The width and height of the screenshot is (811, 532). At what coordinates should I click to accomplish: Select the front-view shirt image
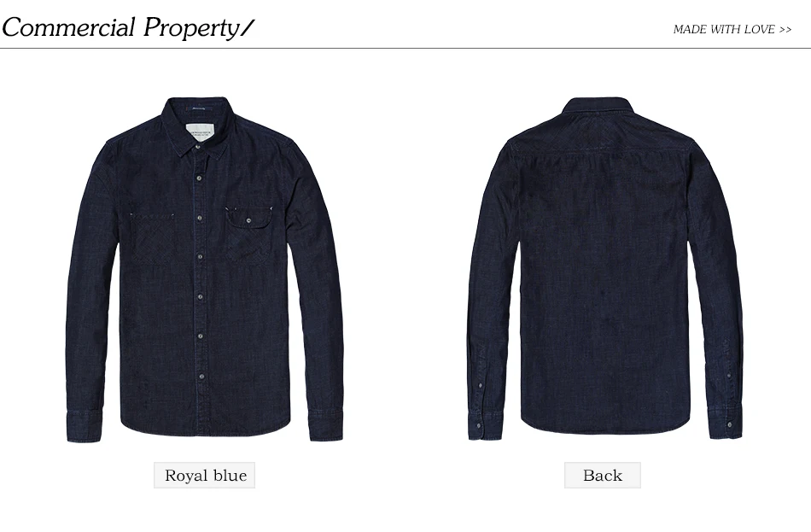coord(205,269)
